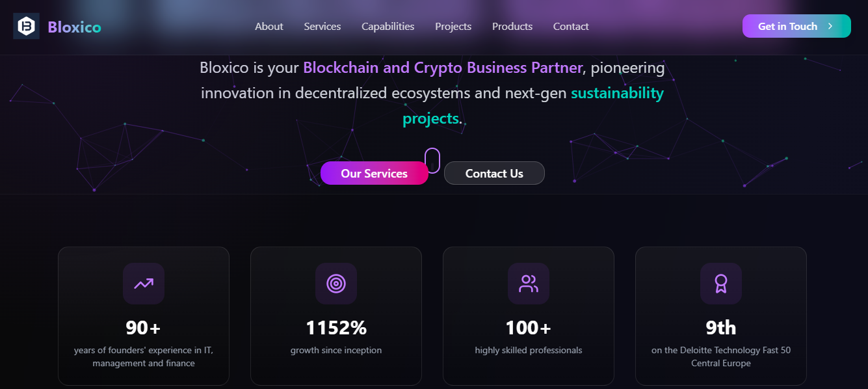868x389 pixels.
Task: Click the Bloxico hexagon logo icon
Action: pos(26,26)
